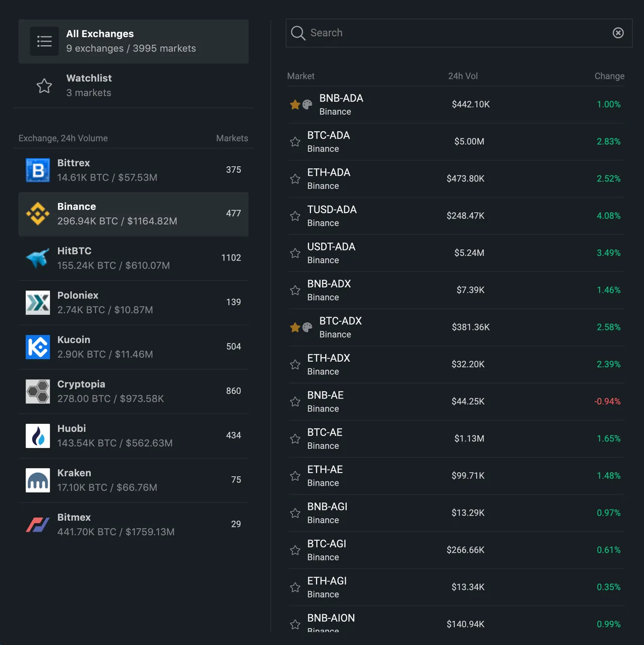
Task: Click the Binance exchange logo
Action: [38, 214]
